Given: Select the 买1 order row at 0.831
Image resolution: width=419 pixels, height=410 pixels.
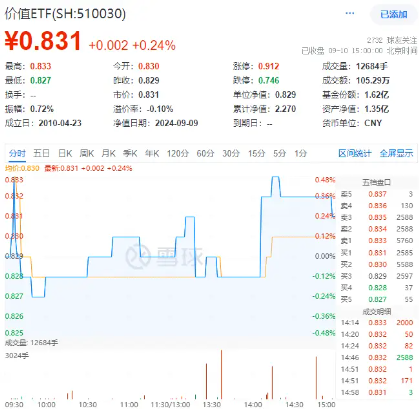Looking at the screenshot, I should pos(377,253).
